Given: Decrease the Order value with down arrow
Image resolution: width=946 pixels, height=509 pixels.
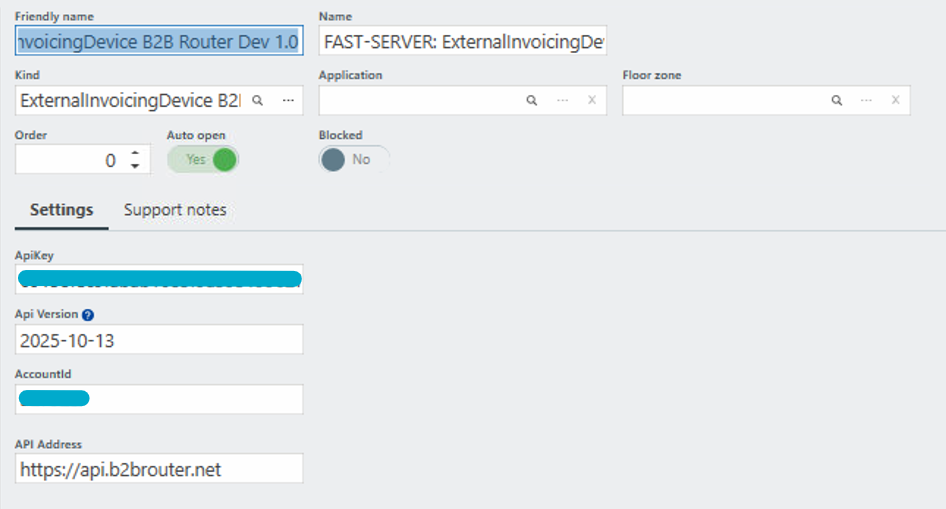Looking at the screenshot, I should 135,166.
